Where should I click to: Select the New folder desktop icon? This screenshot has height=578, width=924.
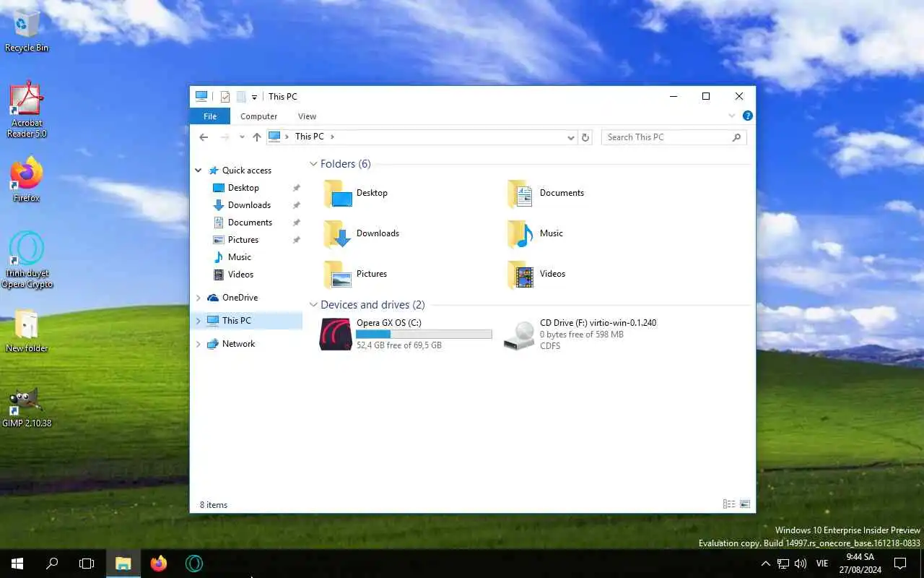pyautogui.click(x=27, y=332)
